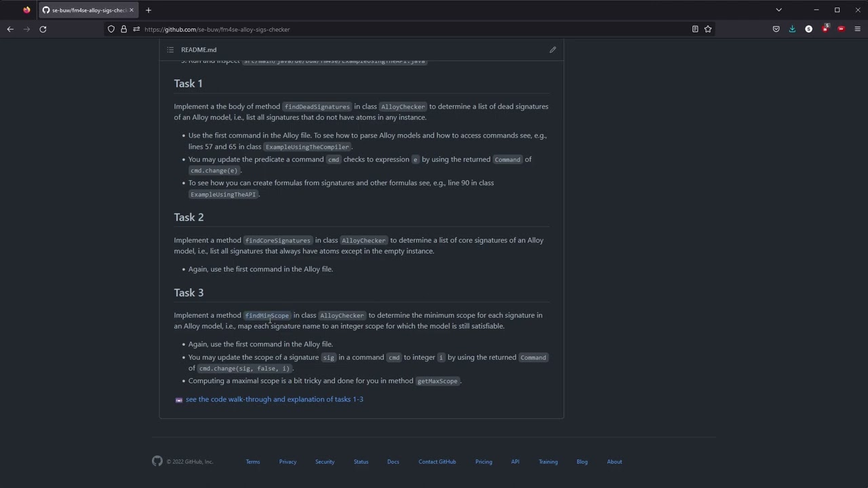Click the cmd.change(sig, false, i) code token
Screen dimensions: 868x488
[244, 369]
